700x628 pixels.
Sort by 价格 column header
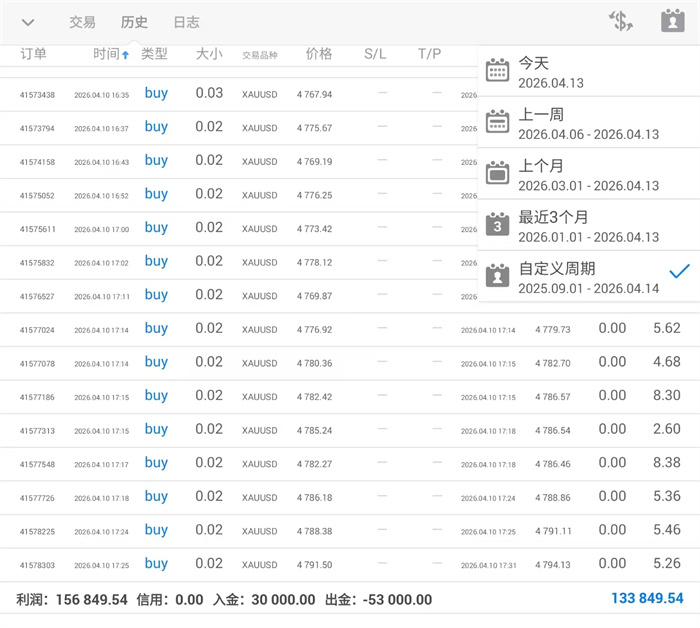[318, 54]
